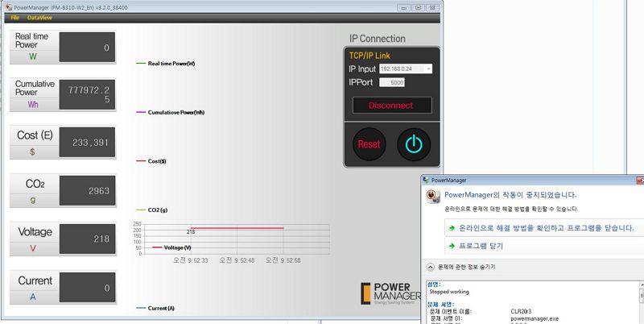This screenshot has height=324, width=644.
Task: Maximize the PowerManager main window
Action: (x=418, y=7)
